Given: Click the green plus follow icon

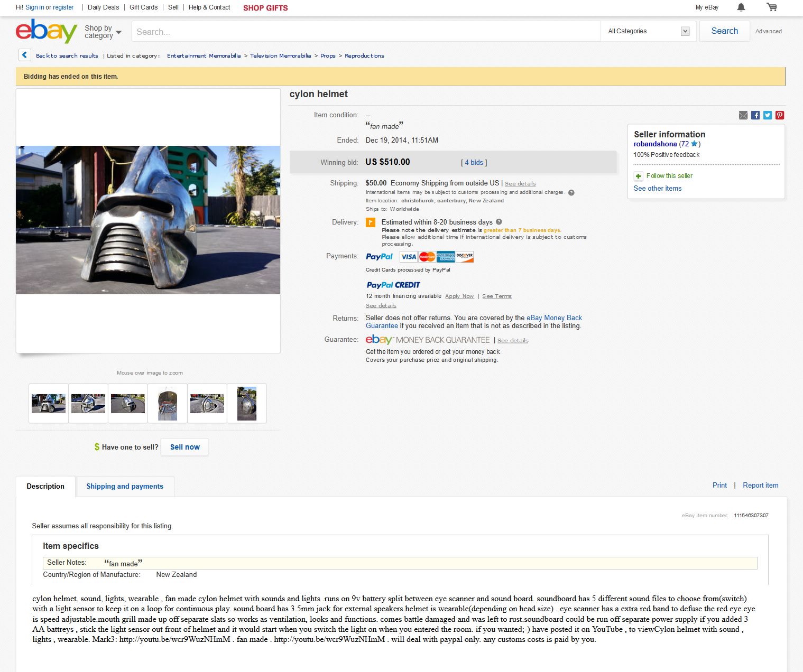Looking at the screenshot, I should (638, 176).
